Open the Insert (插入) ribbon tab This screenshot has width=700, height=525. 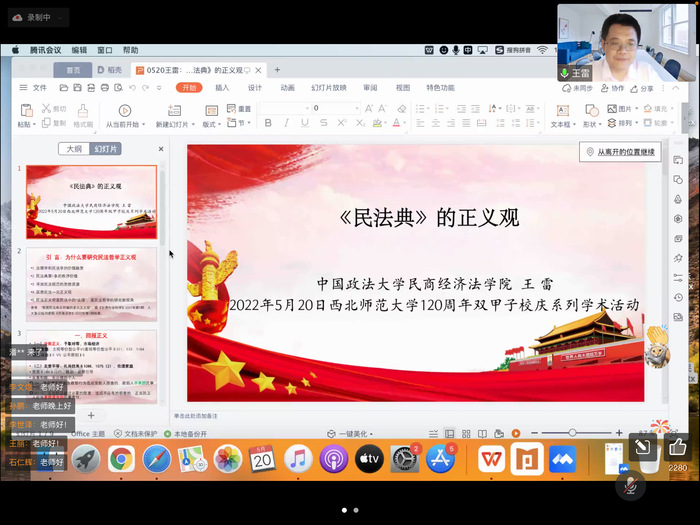(222, 88)
